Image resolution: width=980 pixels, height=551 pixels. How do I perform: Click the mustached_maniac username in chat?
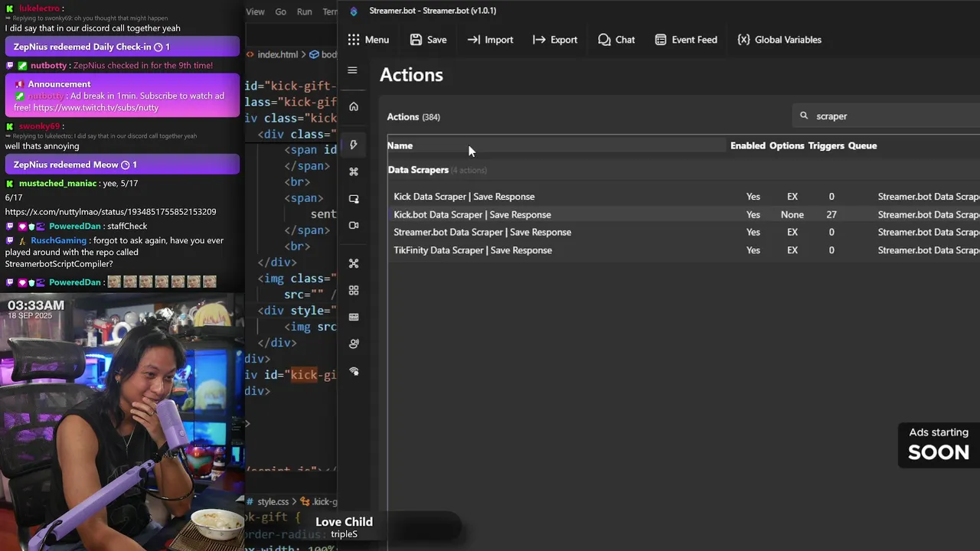coord(57,184)
